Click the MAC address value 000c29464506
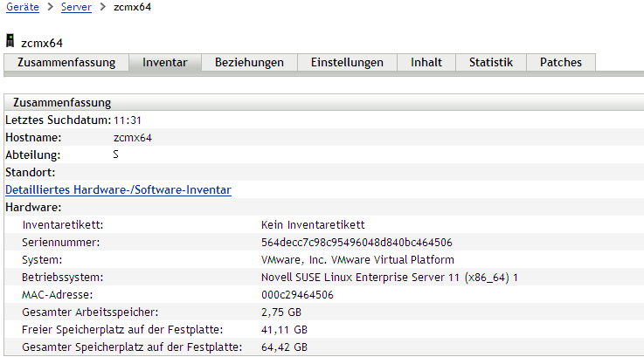Image resolution: width=644 pixels, height=357 pixels. (297, 294)
